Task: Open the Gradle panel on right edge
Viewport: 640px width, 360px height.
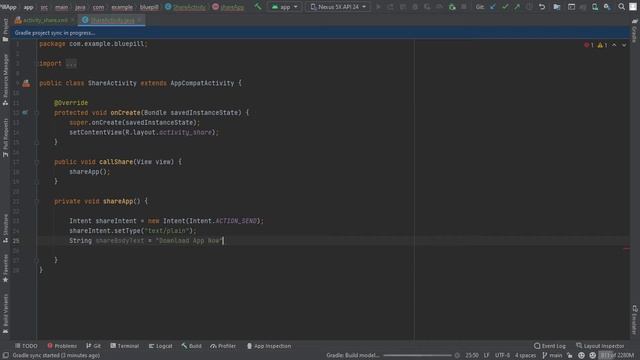Action: (634, 31)
